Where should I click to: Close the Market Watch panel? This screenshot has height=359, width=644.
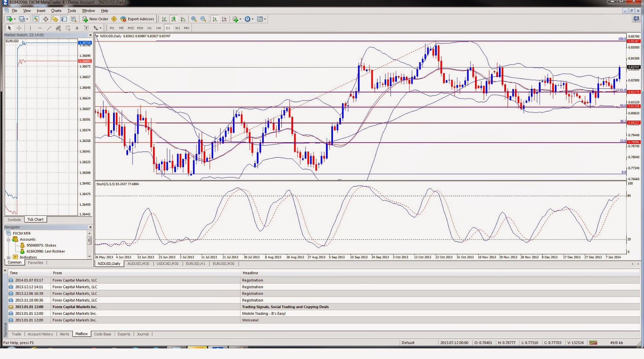coord(90,35)
